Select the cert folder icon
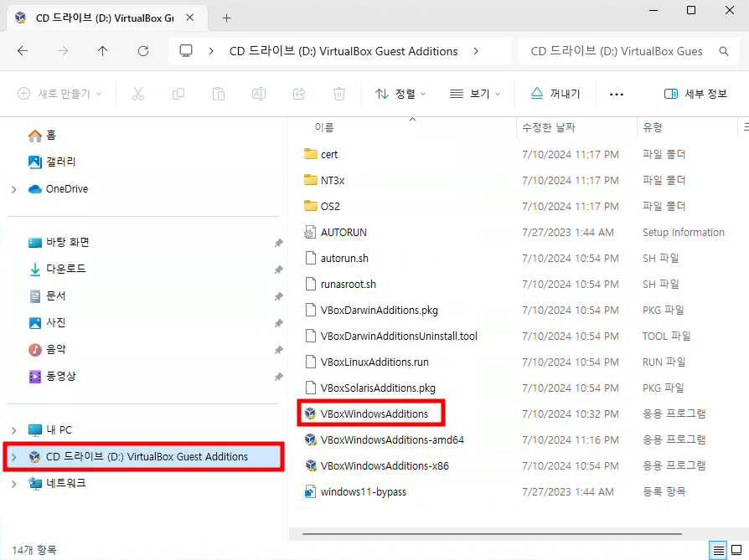The height and width of the screenshot is (560, 749). [x=311, y=154]
